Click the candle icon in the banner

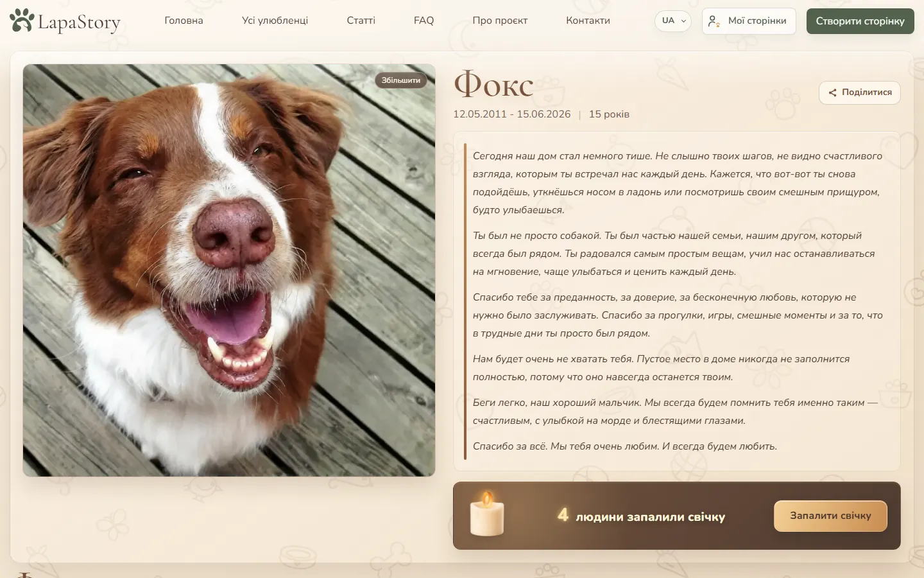tap(487, 514)
